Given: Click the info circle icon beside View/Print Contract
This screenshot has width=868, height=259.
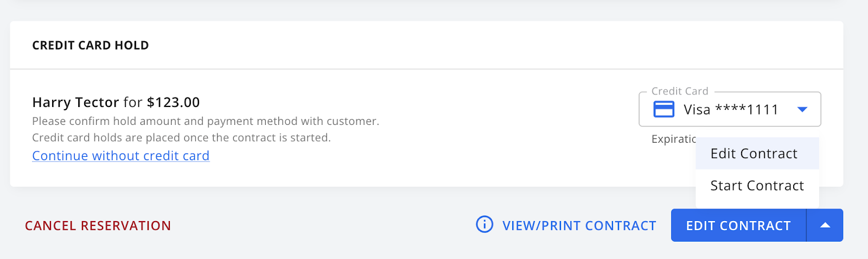Looking at the screenshot, I should click(484, 224).
